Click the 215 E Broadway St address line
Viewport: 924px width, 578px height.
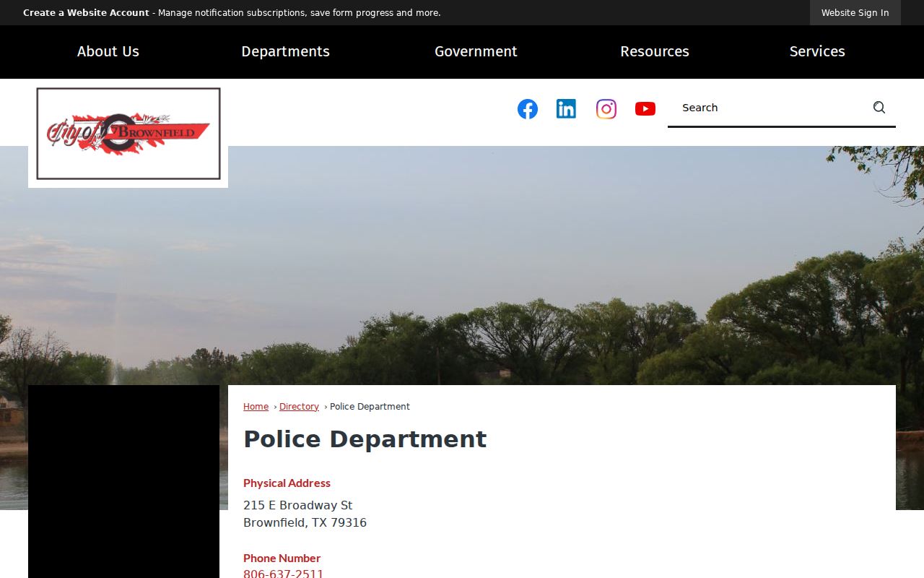298,505
